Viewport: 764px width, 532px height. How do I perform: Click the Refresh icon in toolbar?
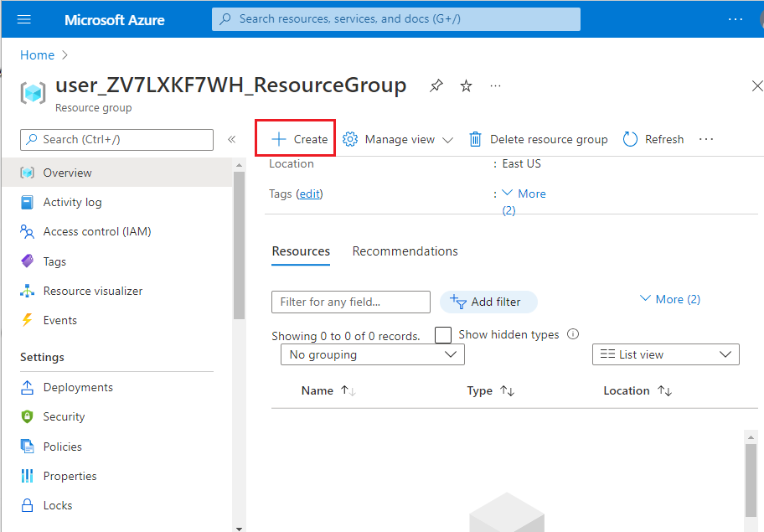pyautogui.click(x=631, y=140)
